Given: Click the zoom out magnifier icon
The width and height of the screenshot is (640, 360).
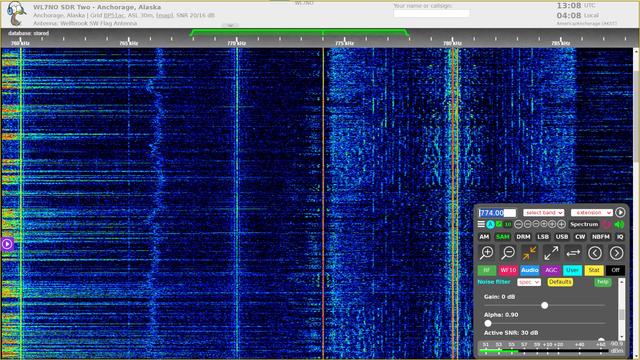Looking at the screenshot, I should point(508,253).
